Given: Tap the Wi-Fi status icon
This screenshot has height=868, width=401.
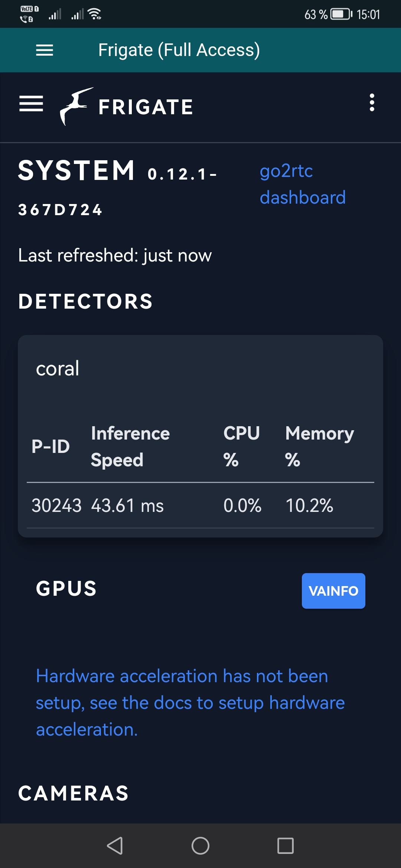Looking at the screenshot, I should point(95,14).
